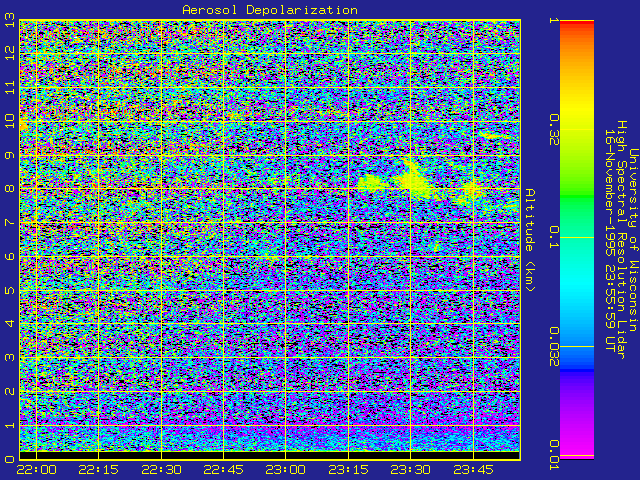Click the '23:45' time axis label

tap(473, 470)
